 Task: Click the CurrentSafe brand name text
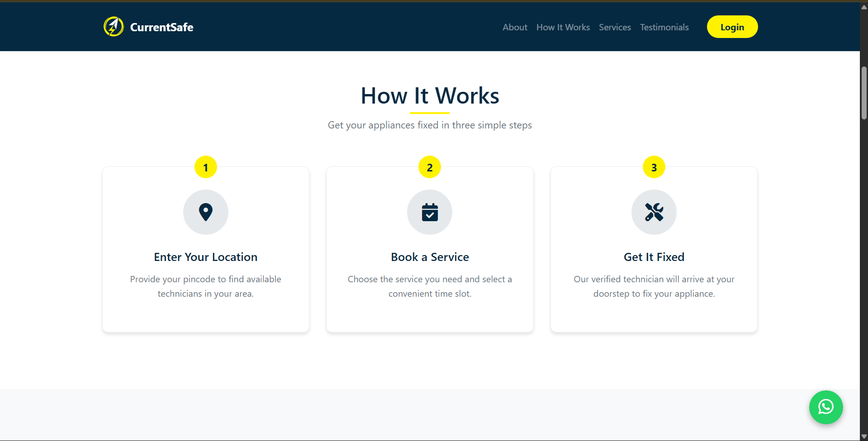point(161,27)
